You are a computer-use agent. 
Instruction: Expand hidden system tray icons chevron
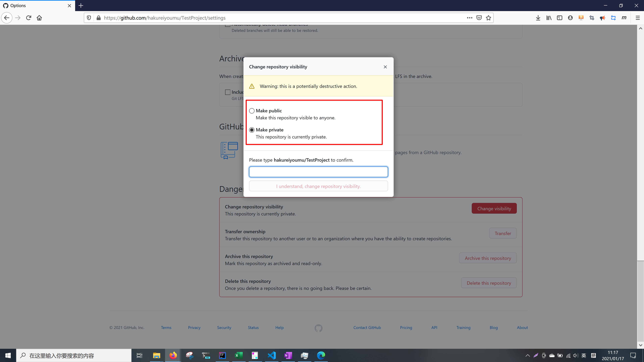528,355
